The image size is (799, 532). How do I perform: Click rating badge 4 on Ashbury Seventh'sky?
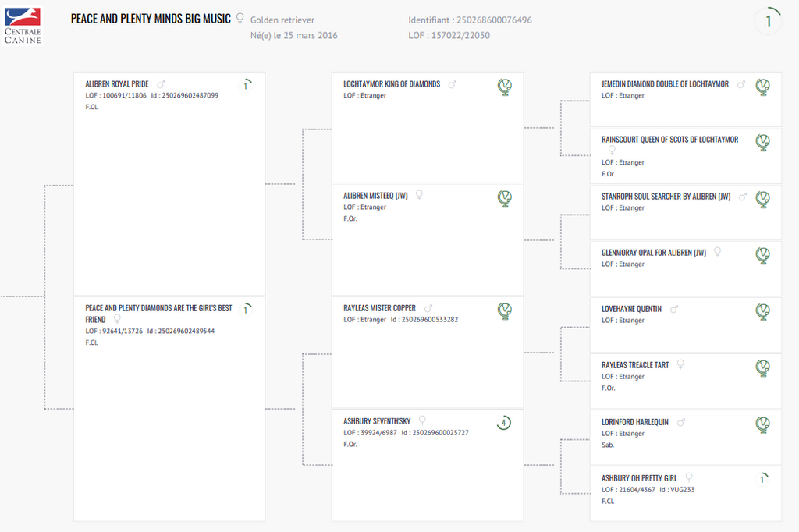(x=504, y=423)
